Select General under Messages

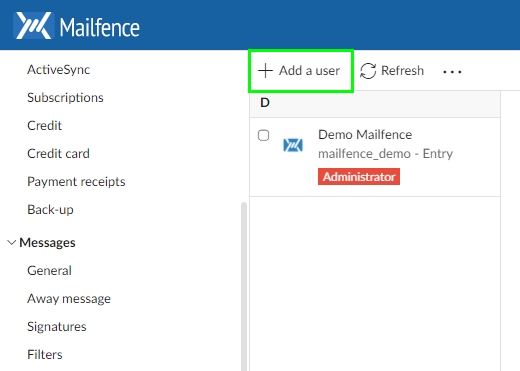tap(49, 270)
